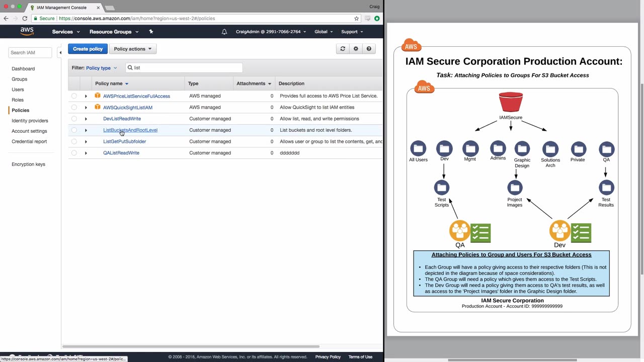Expand the ListGetPutSubfolder row details
Viewport: 644px width, 362px height.
[x=86, y=142]
